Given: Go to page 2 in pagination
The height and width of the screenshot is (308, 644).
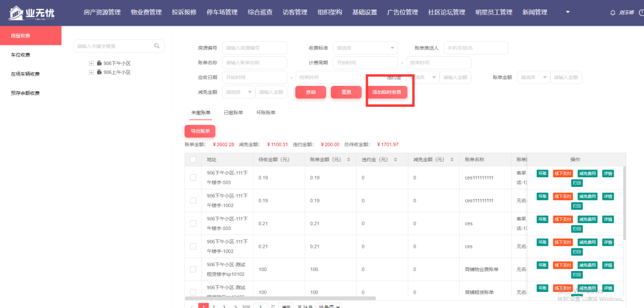Looking at the screenshot, I should coord(213,307).
